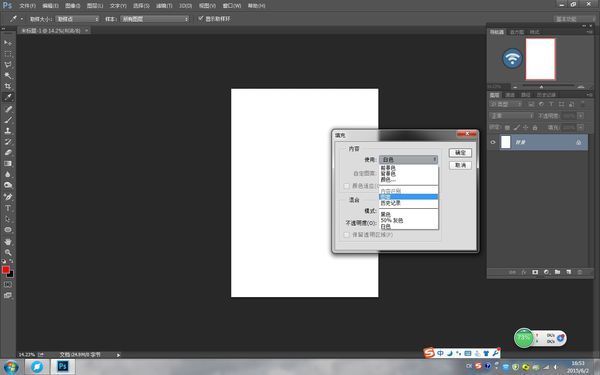Select the Move tool

tap(8, 42)
